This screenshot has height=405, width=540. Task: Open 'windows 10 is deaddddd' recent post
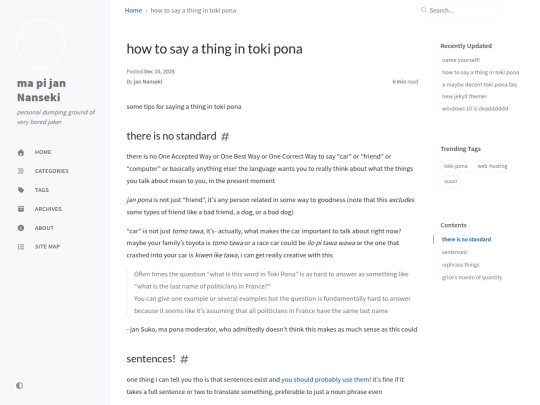475,108
